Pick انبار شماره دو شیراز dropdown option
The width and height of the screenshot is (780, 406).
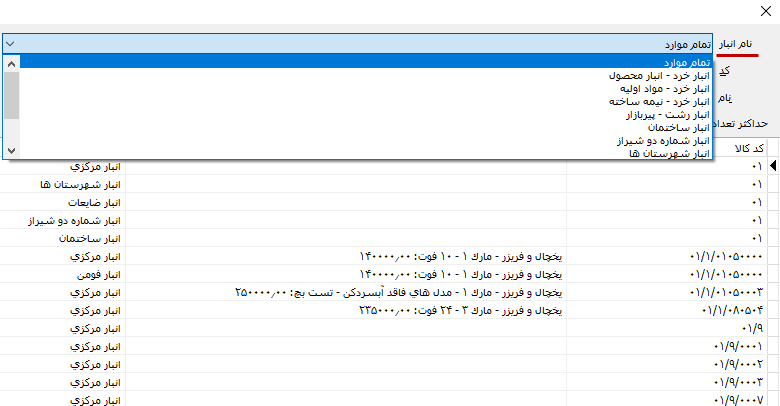(x=664, y=140)
